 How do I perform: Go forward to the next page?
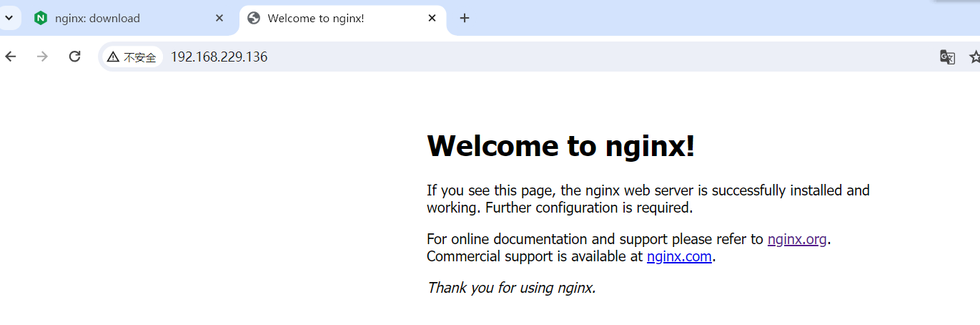43,57
